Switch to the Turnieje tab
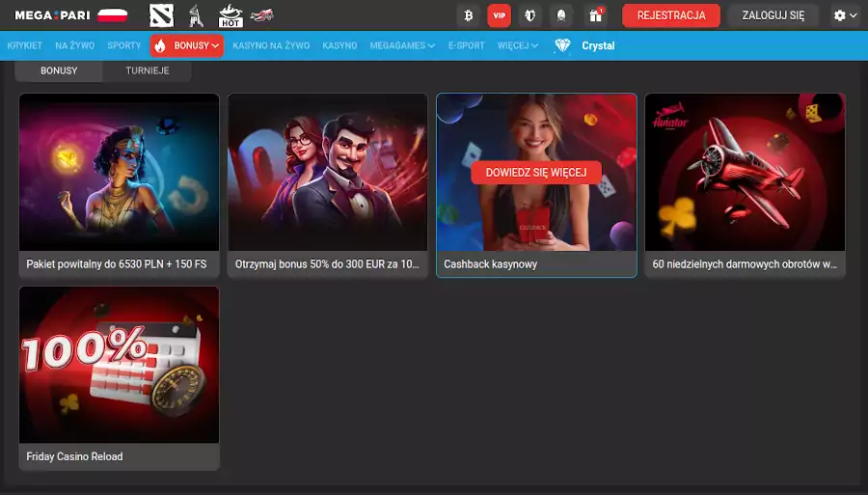868x495 pixels. click(x=148, y=70)
